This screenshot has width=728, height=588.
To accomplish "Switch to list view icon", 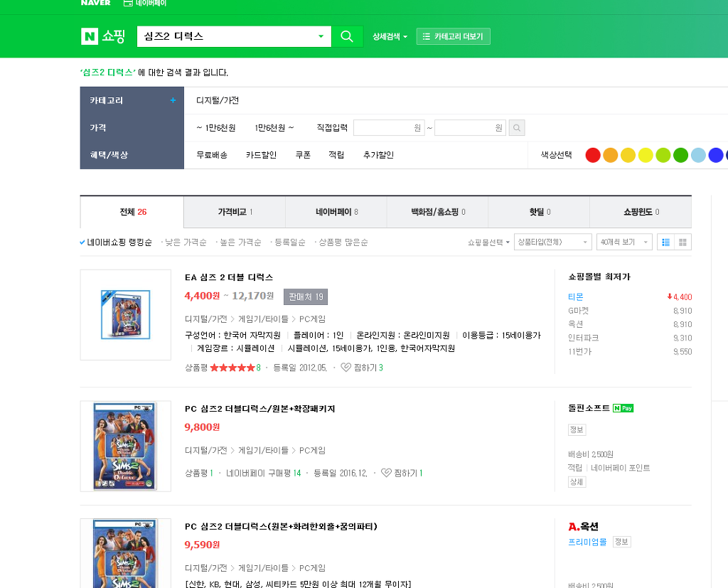I will (x=665, y=242).
